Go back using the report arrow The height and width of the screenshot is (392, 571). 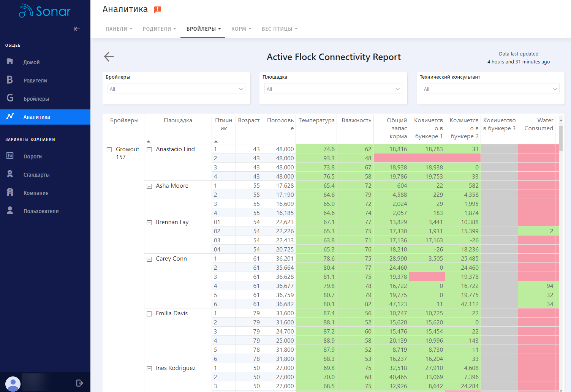pos(109,57)
